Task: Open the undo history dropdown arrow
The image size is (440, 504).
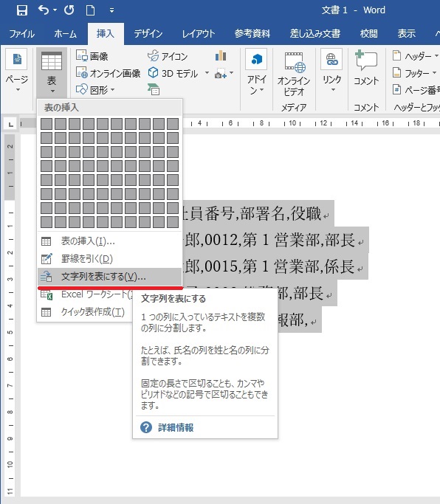Action: 55,10
